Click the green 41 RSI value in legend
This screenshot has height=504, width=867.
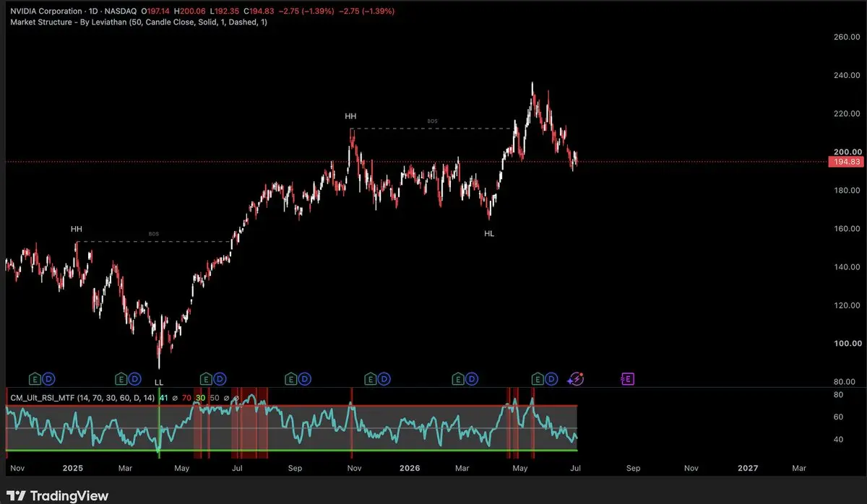click(x=163, y=397)
